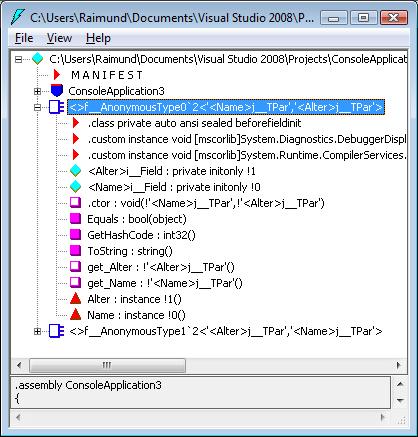Click the tree scrollbar's right arrow
The width and height of the screenshot is (418, 437).
399,365
